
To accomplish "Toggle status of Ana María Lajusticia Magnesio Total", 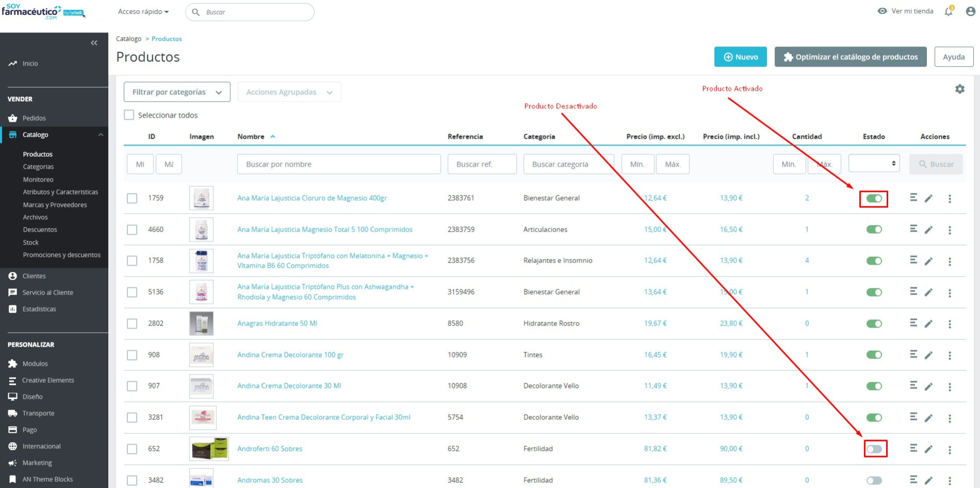I will click(874, 230).
